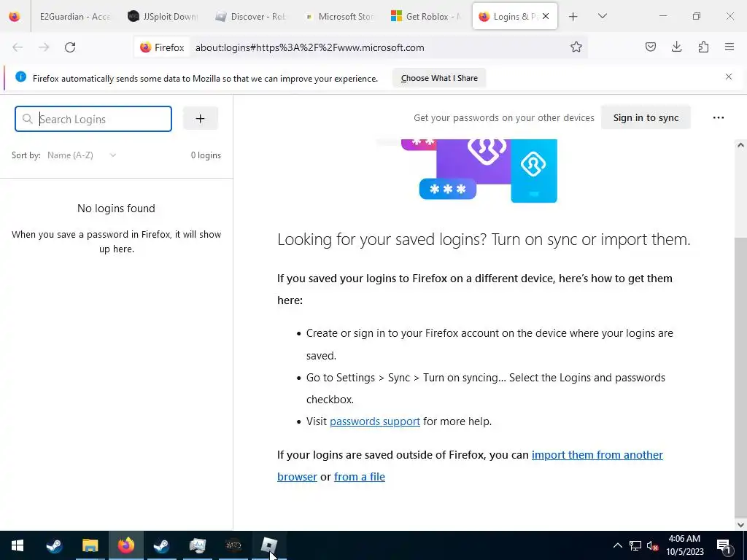747x560 pixels.
Task: Open the Roblox taskbar icon
Action: (x=269, y=545)
